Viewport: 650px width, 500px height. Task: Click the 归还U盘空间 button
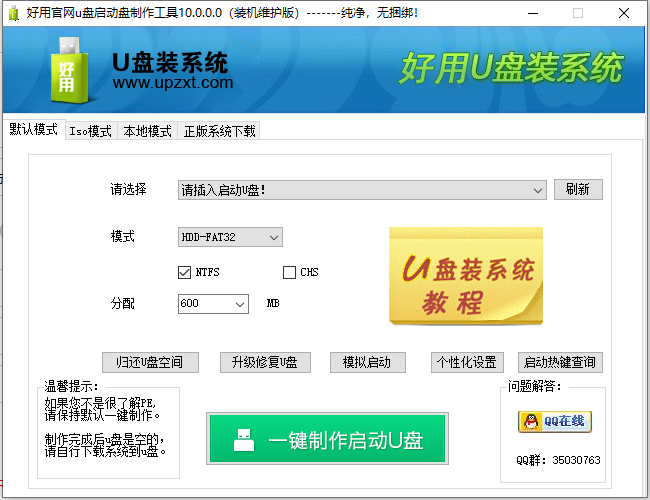point(150,362)
